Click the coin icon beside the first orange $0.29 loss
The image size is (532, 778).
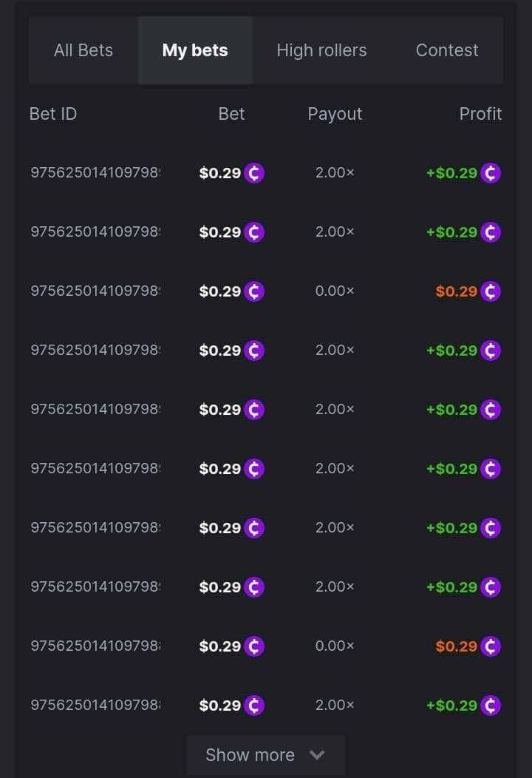491,291
